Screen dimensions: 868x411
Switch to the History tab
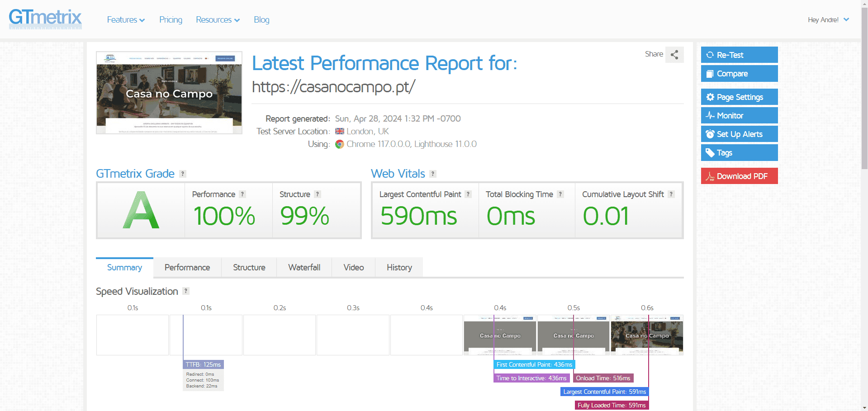point(399,268)
